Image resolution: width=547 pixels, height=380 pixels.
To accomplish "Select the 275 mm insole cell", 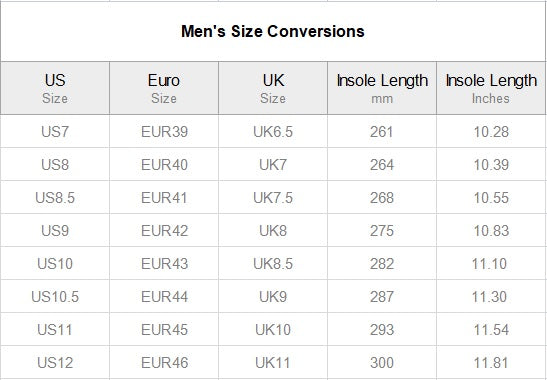I will 382,230.
